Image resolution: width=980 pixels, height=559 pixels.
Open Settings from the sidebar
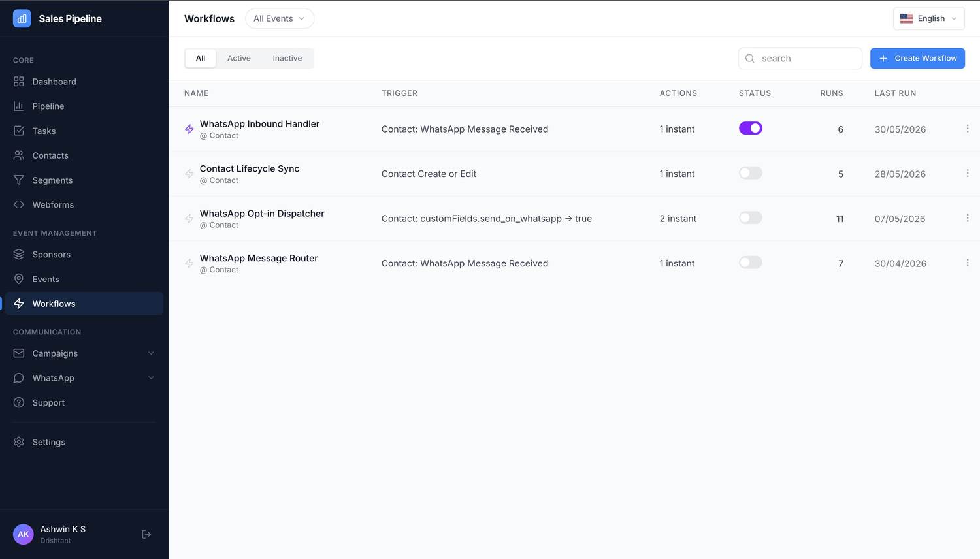click(x=84, y=442)
